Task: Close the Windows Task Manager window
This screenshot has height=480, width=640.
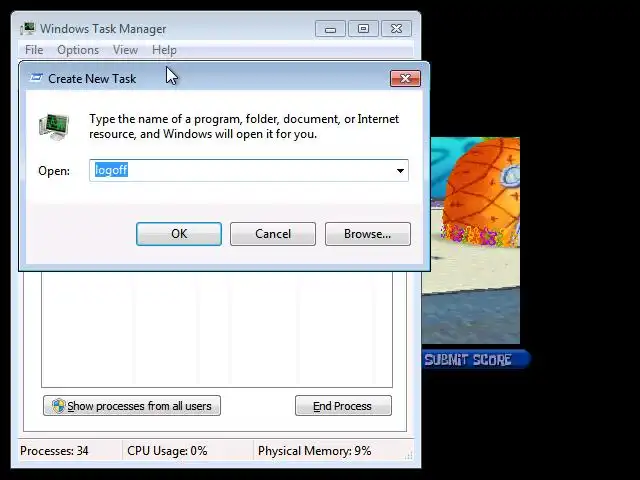Action: pyautogui.click(x=396, y=29)
